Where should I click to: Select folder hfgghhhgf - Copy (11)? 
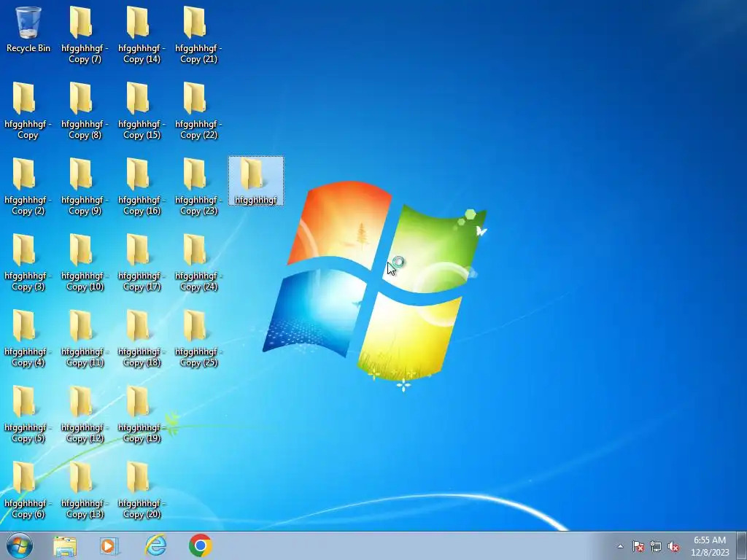85,338
